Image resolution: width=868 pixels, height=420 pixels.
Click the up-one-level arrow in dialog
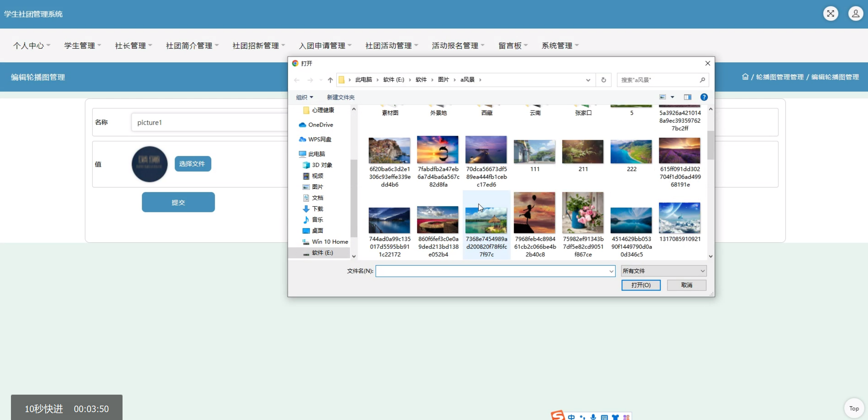[330, 80]
